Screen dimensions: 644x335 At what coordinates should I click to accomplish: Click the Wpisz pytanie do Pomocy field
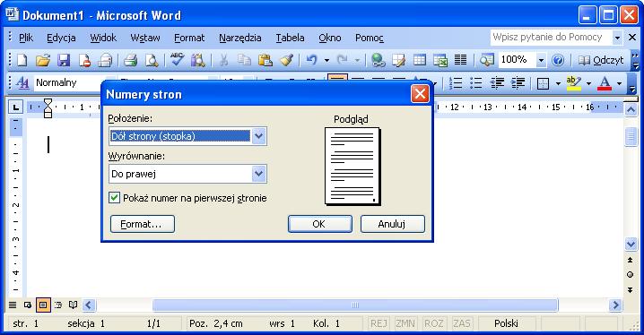(x=552, y=38)
